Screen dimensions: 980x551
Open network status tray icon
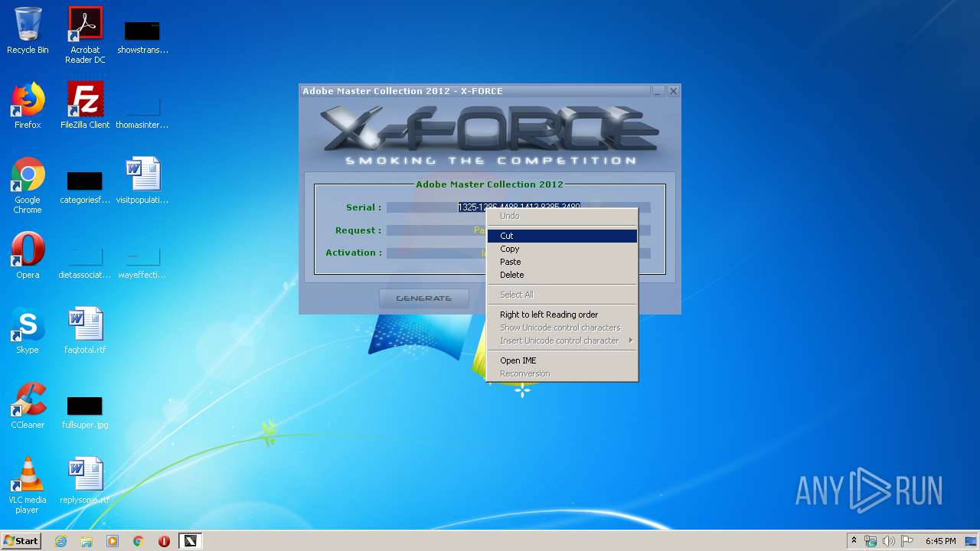click(871, 541)
